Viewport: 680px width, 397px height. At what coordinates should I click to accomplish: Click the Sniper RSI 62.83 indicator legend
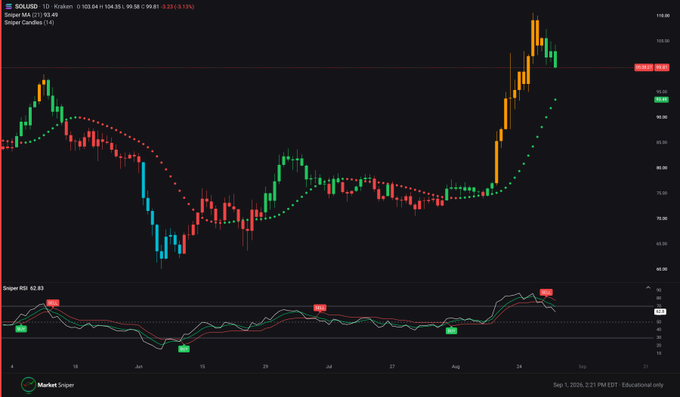tap(23, 288)
